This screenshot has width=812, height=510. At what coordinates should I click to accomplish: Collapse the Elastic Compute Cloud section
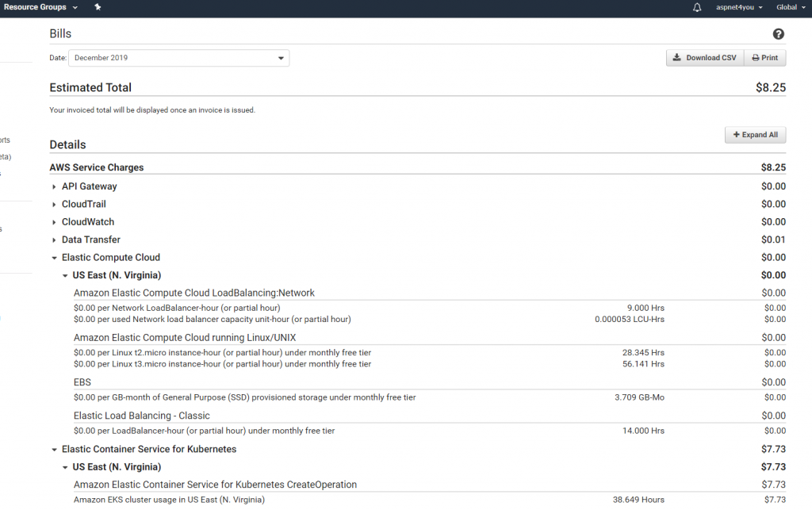click(54, 257)
